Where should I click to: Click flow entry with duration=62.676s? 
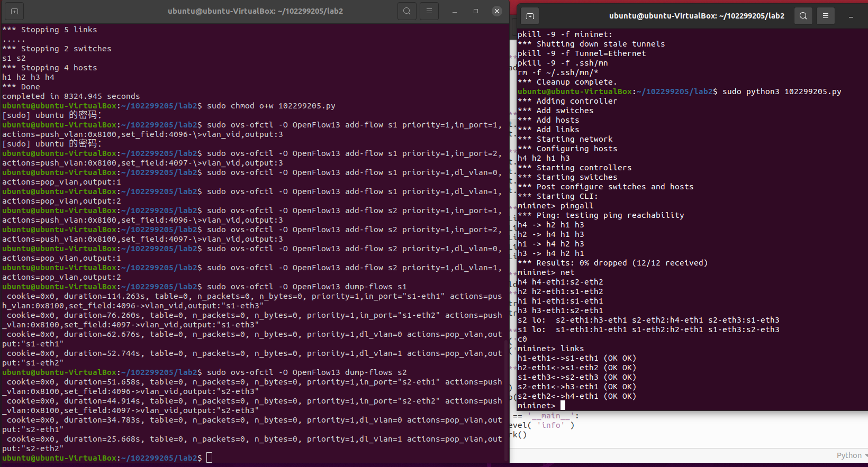(x=252, y=339)
